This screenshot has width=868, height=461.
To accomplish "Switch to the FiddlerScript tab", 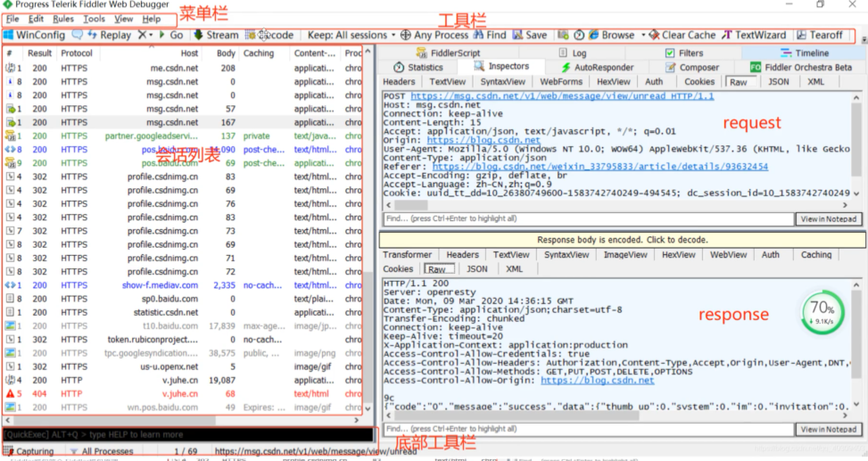I will (448, 54).
